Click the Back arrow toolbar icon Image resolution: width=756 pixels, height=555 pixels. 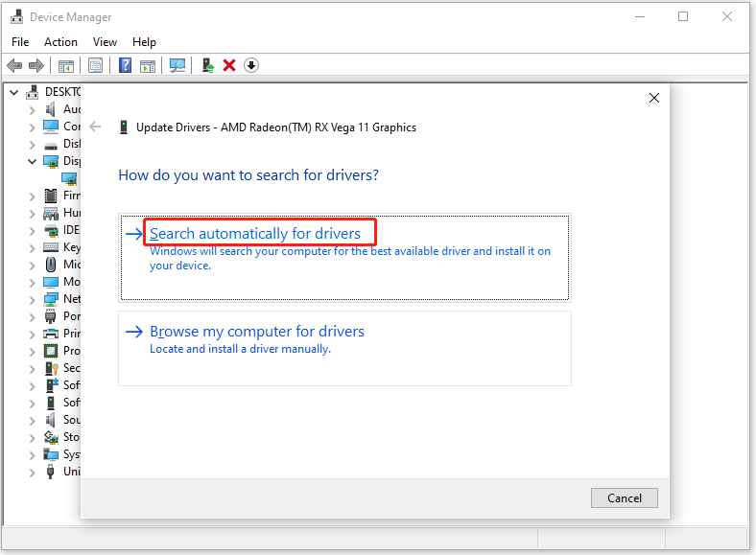(x=15, y=65)
